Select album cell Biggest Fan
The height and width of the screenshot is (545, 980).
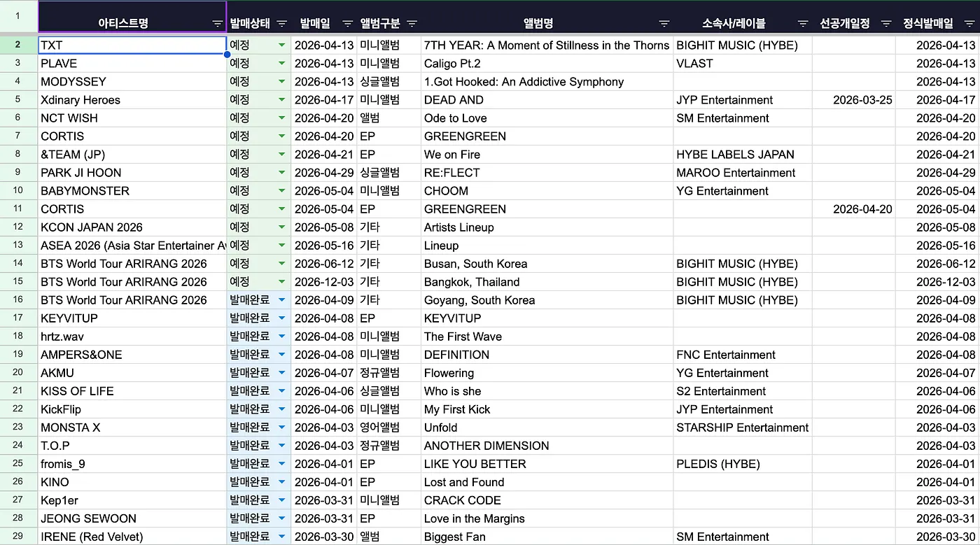(x=547, y=537)
